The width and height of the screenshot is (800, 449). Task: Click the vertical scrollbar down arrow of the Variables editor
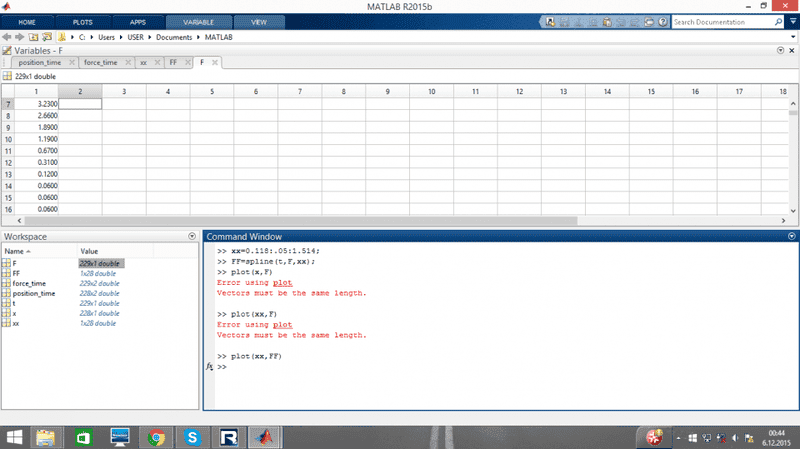tap(793, 210)
